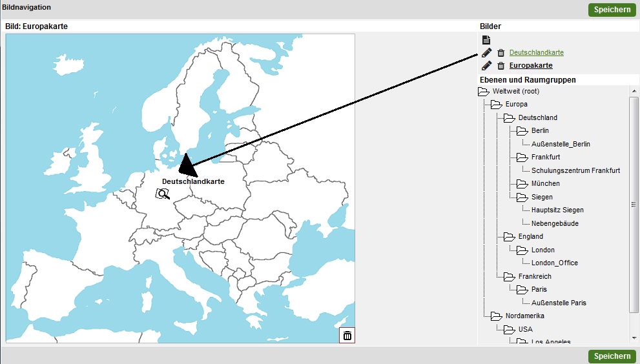
Task: Select Nebengebäude in the tree
Action: 555,223
